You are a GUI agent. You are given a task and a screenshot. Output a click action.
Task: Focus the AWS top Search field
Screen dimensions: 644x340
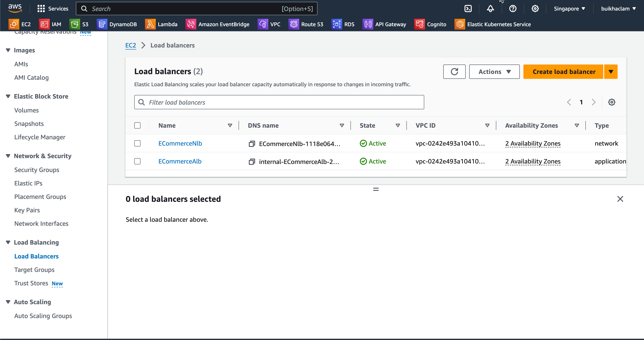(x=197, y=9)
